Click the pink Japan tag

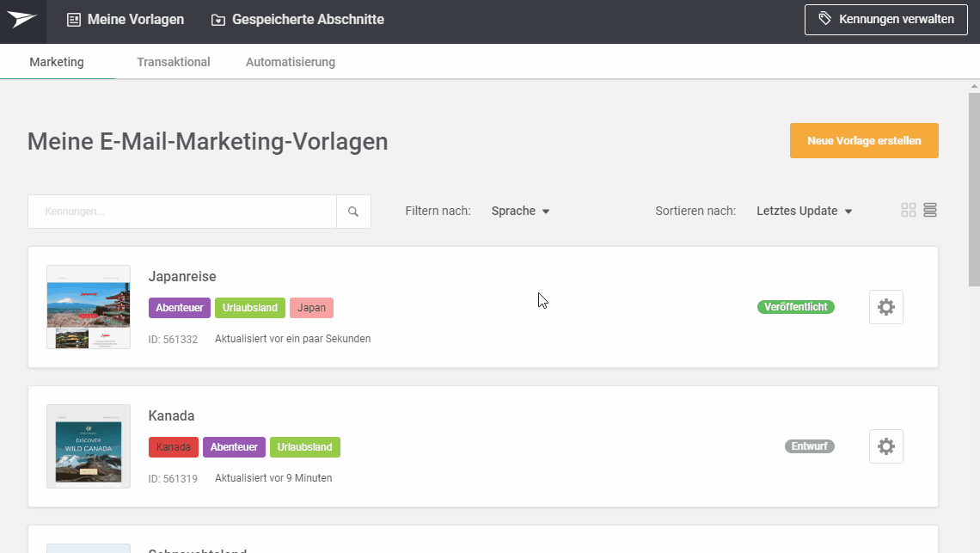311,308
